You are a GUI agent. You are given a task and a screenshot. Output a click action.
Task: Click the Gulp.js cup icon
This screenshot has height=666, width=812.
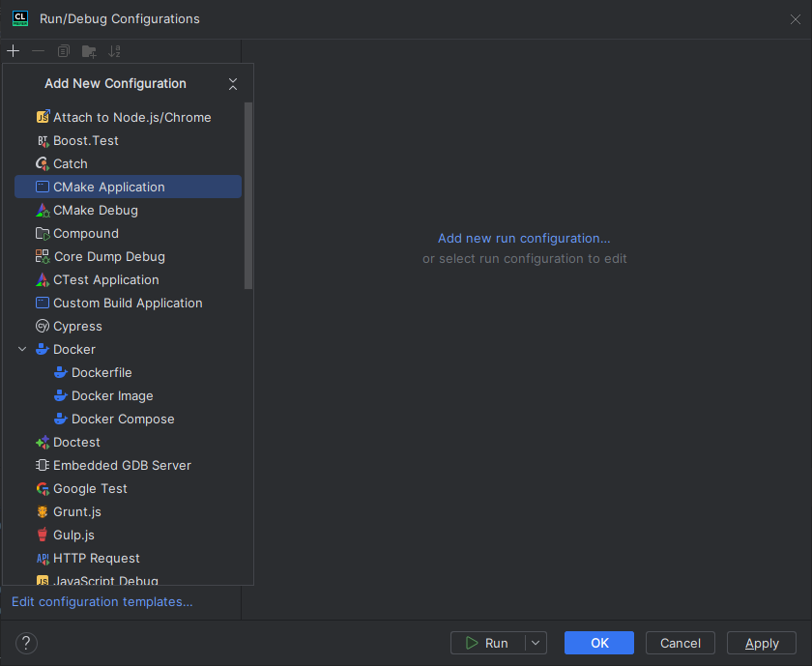[x=43, y=535]
